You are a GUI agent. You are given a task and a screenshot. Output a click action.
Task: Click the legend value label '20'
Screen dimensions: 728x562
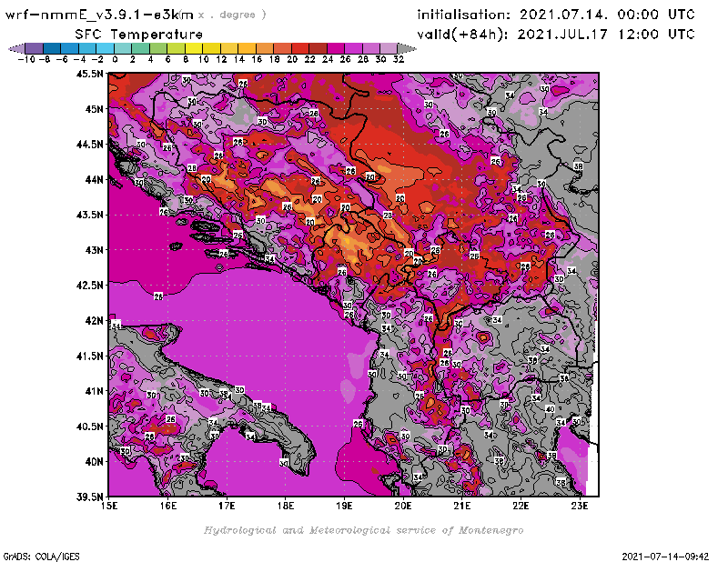(292, 59)
